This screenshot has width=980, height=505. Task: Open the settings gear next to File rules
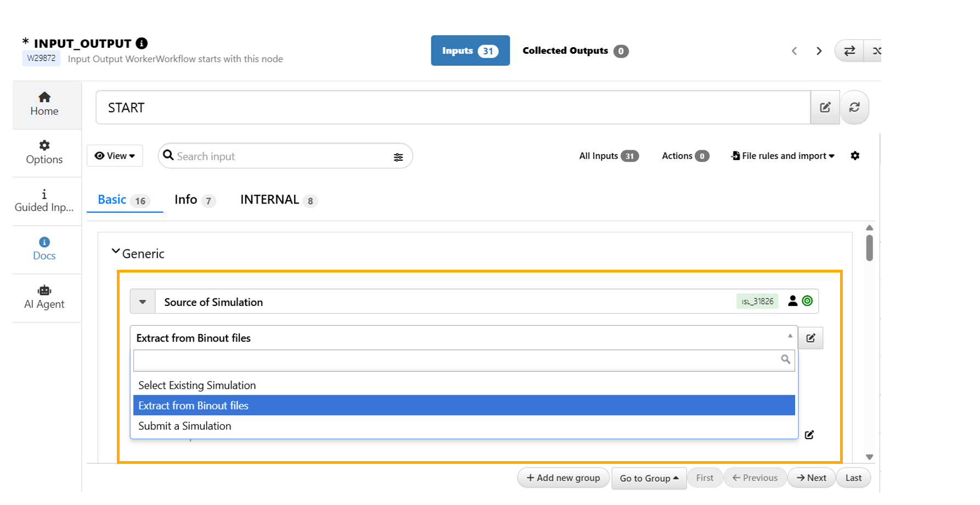pyautogui.click(x=855, y=156)
